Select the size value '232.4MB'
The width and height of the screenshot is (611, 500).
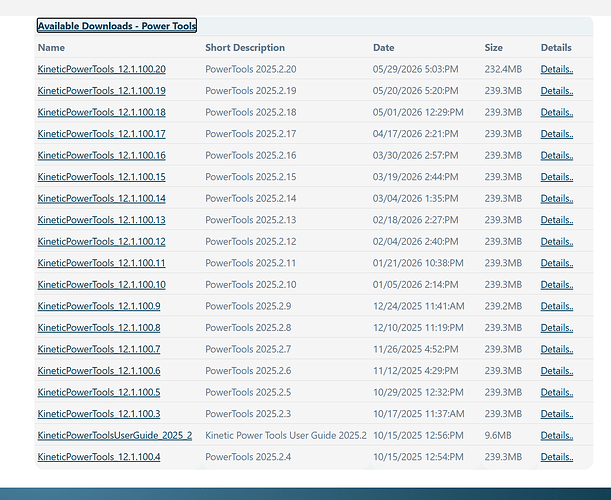click(x=503, y=69)
